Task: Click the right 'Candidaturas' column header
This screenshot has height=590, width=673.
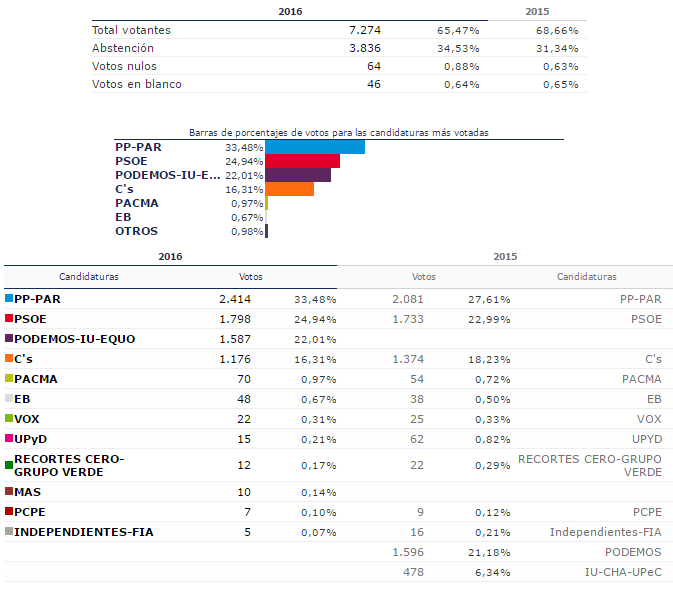Action: pos(587,277)
